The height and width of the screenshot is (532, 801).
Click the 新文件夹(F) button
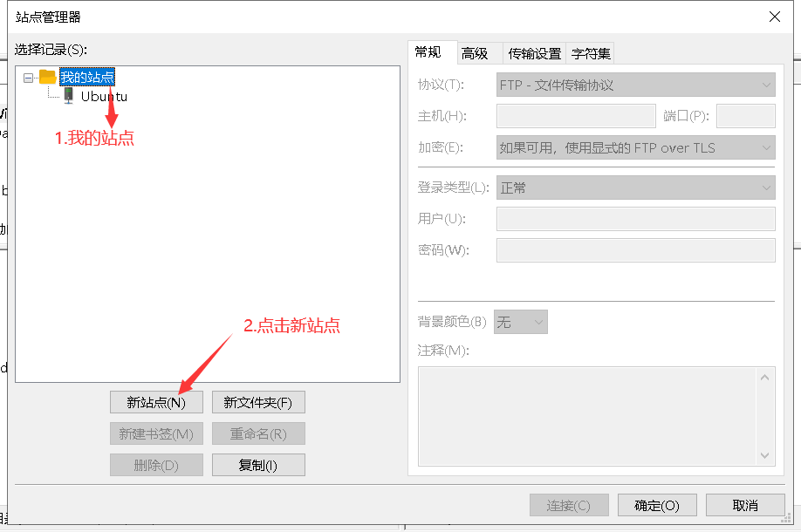[x=258, y=402]
